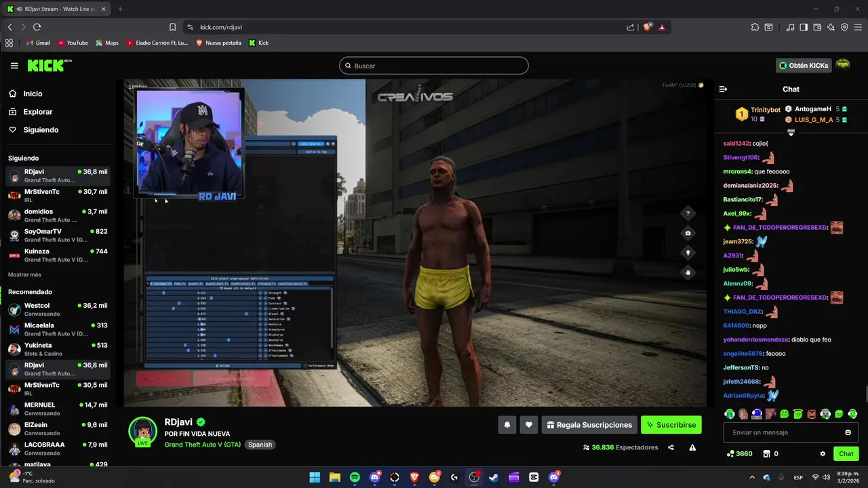This screenshot has width=868, height=488.
Task: Open LACOBRAAA recommended channel
Action: pyautogui.click(x=57, y=448)
